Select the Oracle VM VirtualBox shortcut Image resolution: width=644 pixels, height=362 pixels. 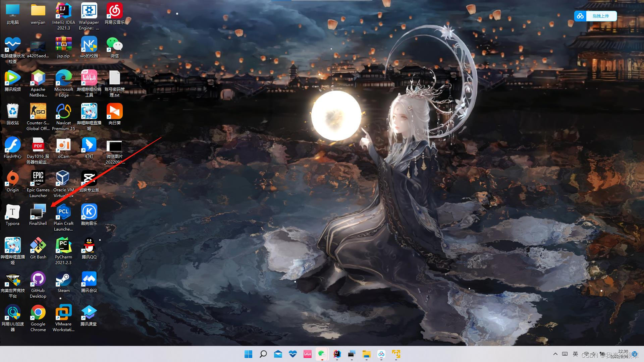point(63,184)
